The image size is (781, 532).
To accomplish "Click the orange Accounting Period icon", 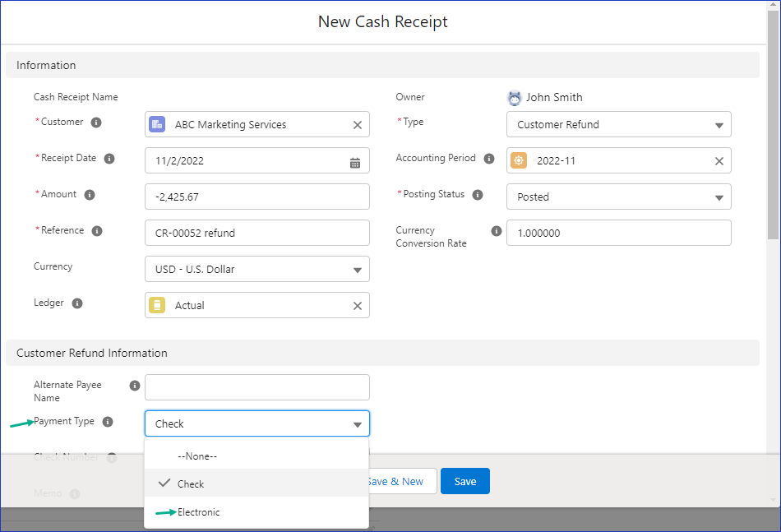I will 519,160.
